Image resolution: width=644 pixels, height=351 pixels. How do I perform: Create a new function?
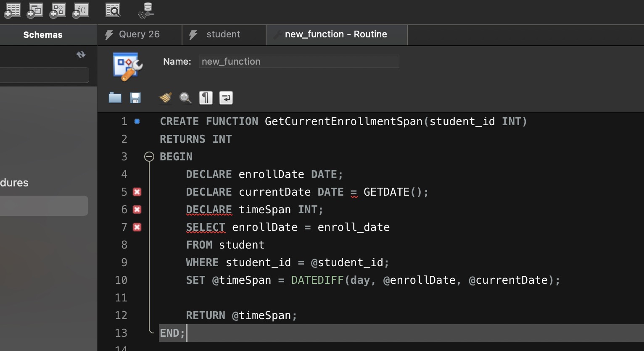[80, 10]
